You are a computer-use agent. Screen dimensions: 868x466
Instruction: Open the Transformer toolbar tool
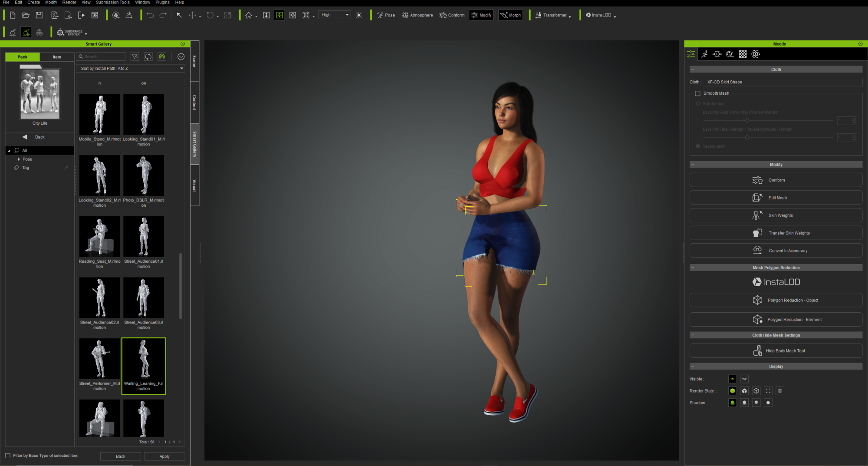pyautogui.click(x=551, y=15)
